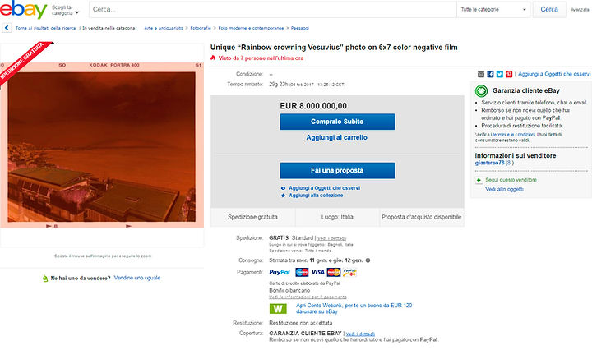The height and width of the screenshot is (364, 592).
Task: Click the Spedizione gratuita tab cell
Action: [x=252, y=217]
